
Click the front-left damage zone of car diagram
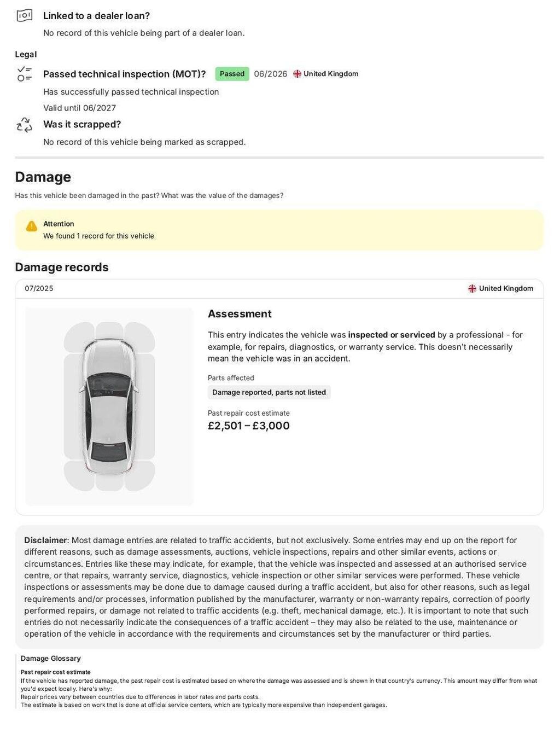pyautogui.click(x=78, y=337)
